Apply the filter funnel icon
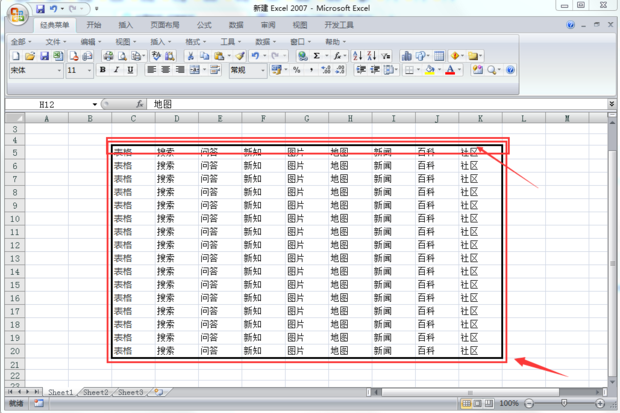This screenshot has height=413, width=620. click(386, 56)
